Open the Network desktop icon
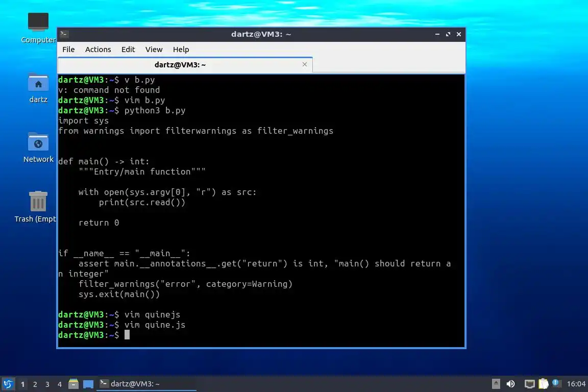The height and width of the screenshot is (392, 588). [38, 148]
